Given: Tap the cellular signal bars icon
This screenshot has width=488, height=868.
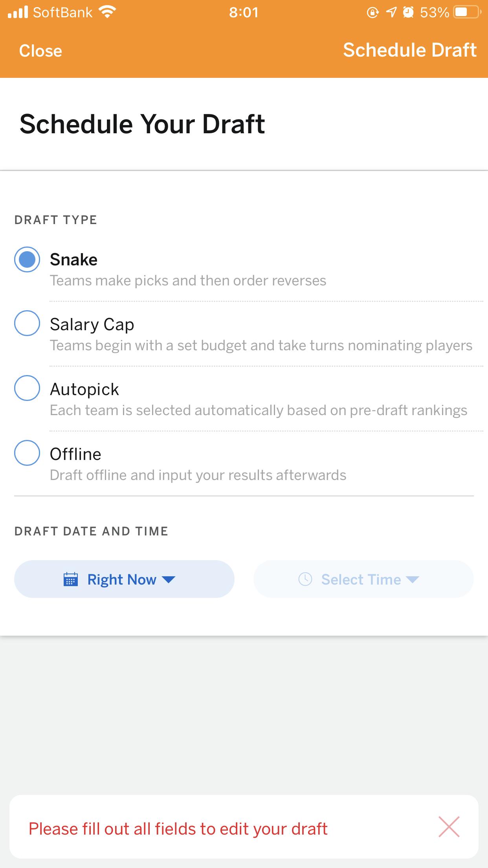Looking at the screenshot, I should (x=18, y=12).
